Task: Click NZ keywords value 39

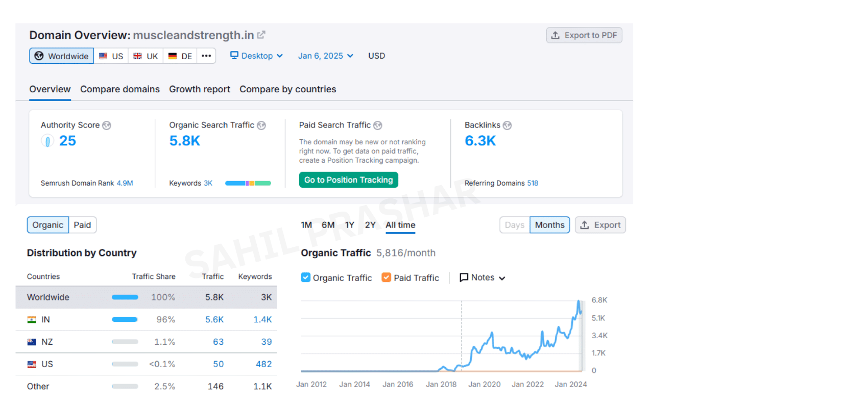Action: 267,342
